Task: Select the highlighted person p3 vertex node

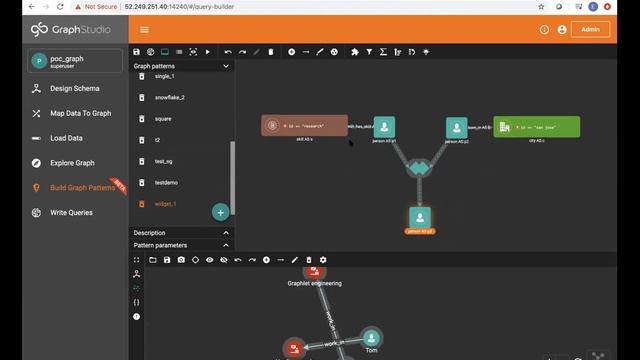Action: click(x=420, y=218)
